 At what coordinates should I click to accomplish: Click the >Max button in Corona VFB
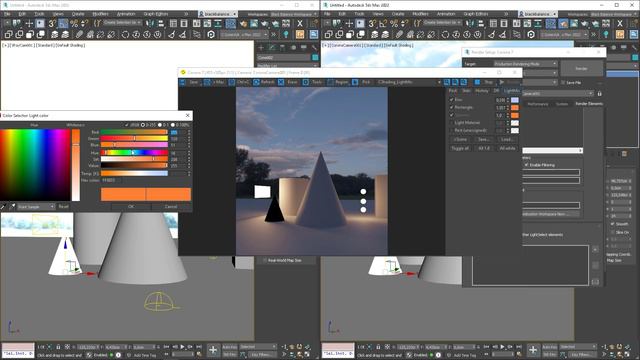point(215,82)
